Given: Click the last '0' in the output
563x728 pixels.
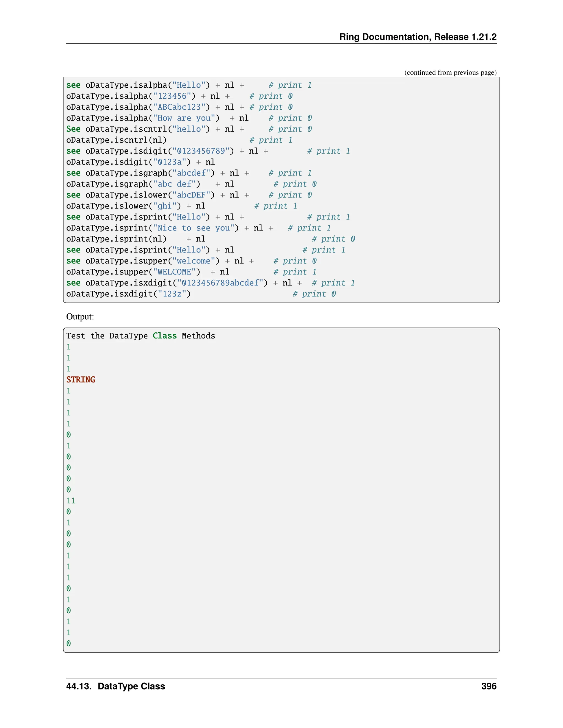Looking at the screenshot, I should [x=69, y=644].
